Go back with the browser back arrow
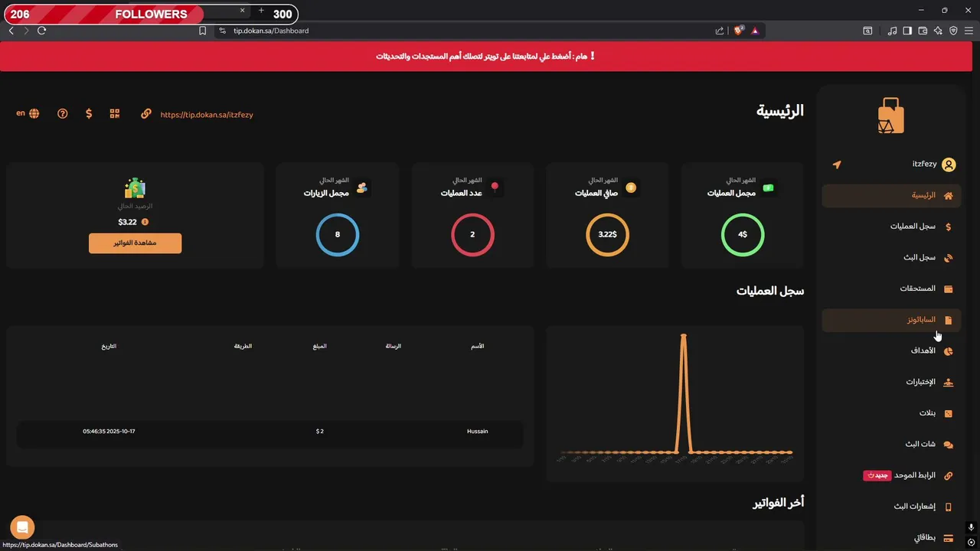Viewport: 980px width, 551px height. click(x=11, y=31)
